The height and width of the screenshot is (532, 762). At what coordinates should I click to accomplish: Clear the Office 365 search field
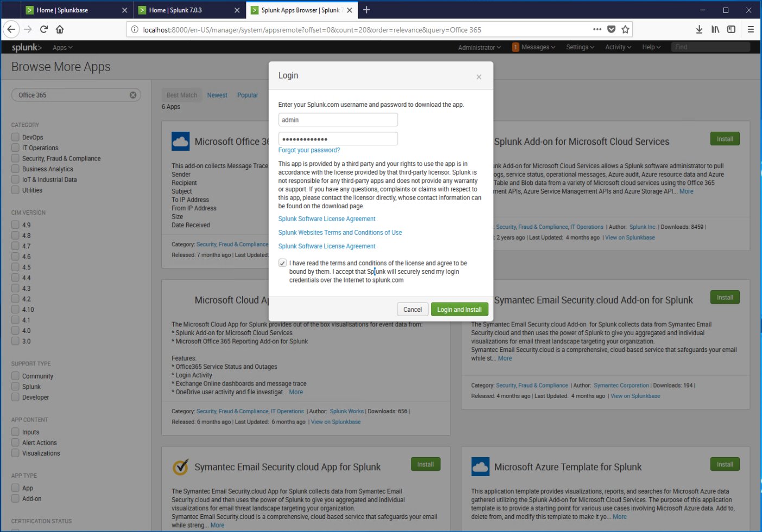(x=132, y=94)
